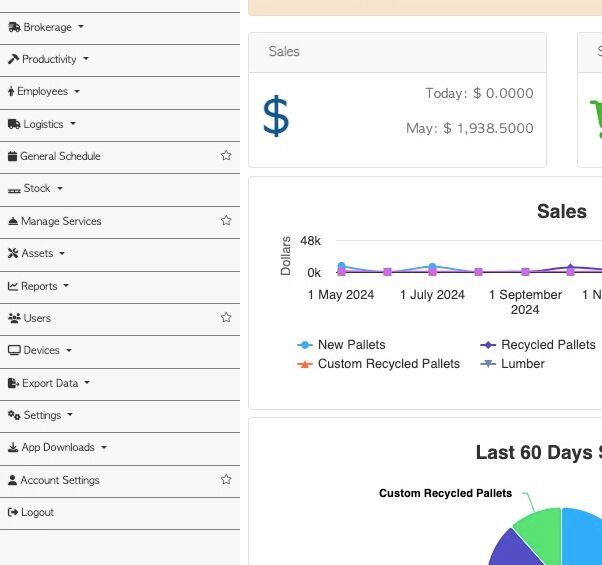Click the Users group icon
Viewport: 602px width, 565px height.
click(14, 318)
